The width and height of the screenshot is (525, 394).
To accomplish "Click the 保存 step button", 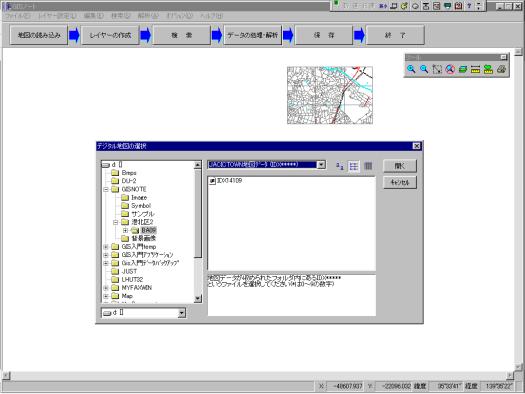I will tap(324, 35).
